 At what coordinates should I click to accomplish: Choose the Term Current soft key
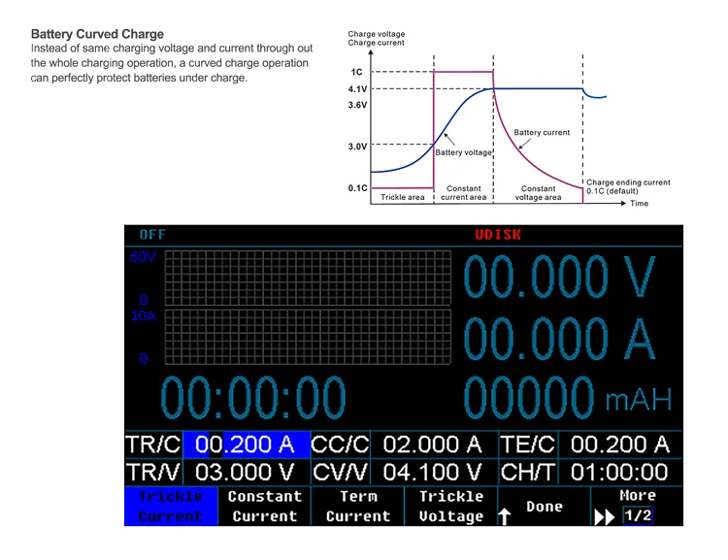tap(357, 506)
